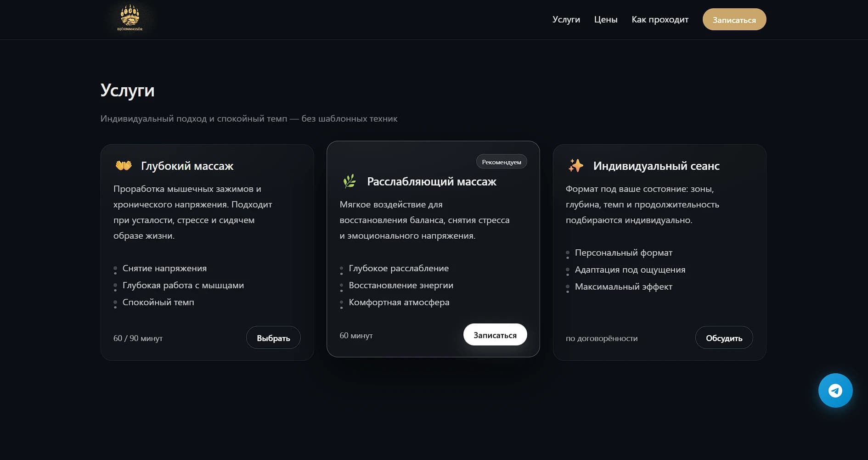
Task: Click the Комфортная атмосфера list item
Action: (x=399, y=303)
